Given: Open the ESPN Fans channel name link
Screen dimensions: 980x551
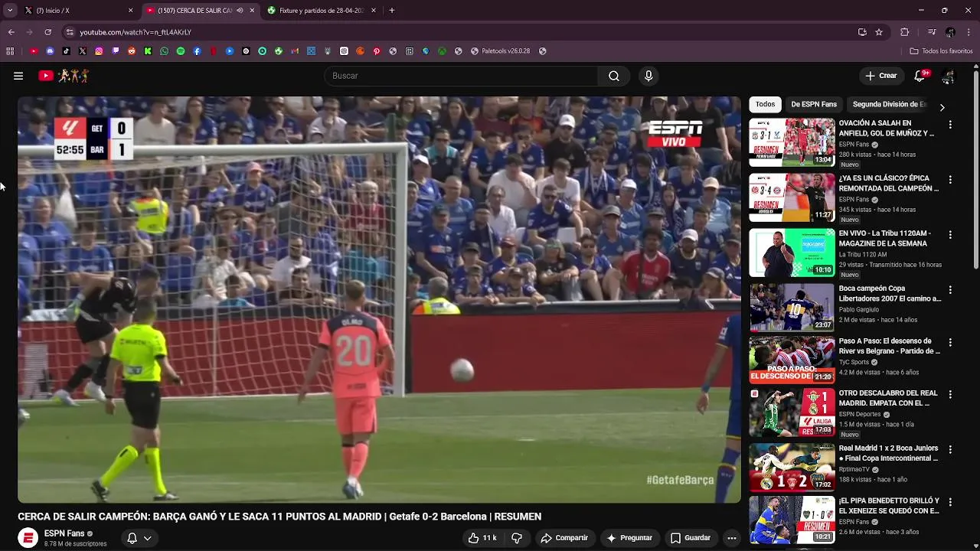Looking at the screenshot, I should coord(64,533).
